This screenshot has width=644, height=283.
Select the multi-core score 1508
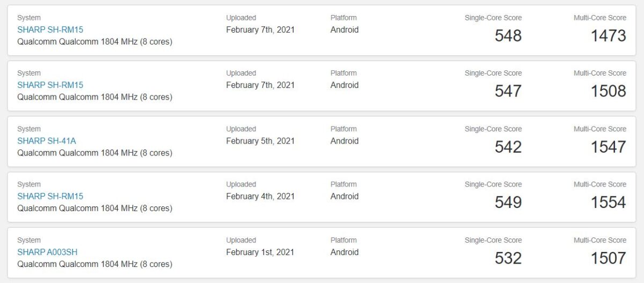pos(609,91)
